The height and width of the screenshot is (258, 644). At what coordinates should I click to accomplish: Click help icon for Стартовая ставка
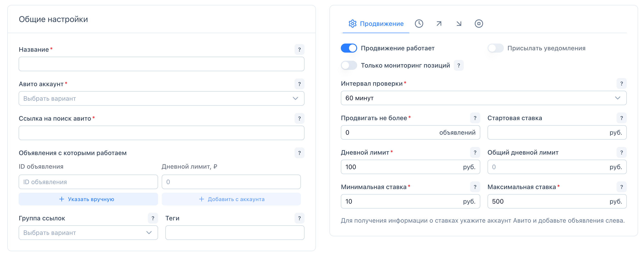pos(621,118)
